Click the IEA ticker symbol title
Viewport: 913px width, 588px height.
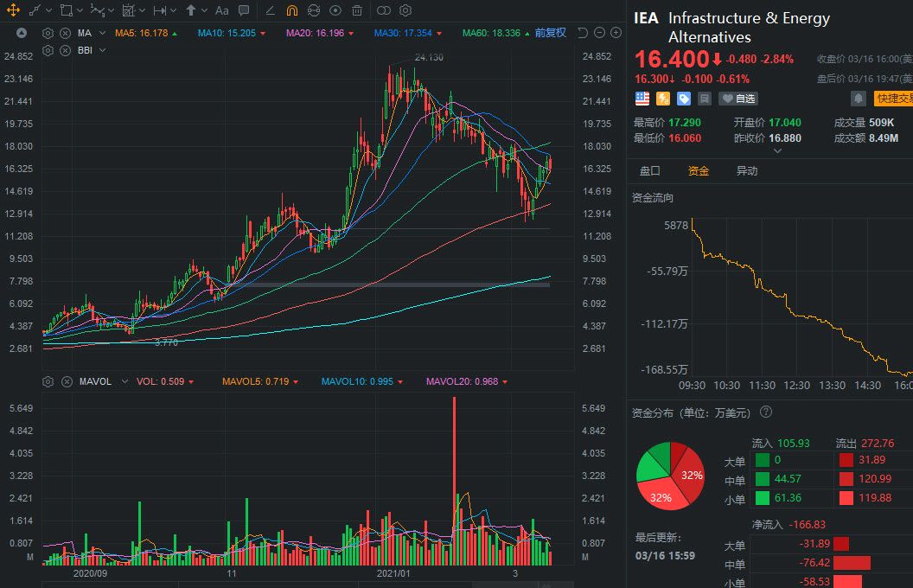646,18
